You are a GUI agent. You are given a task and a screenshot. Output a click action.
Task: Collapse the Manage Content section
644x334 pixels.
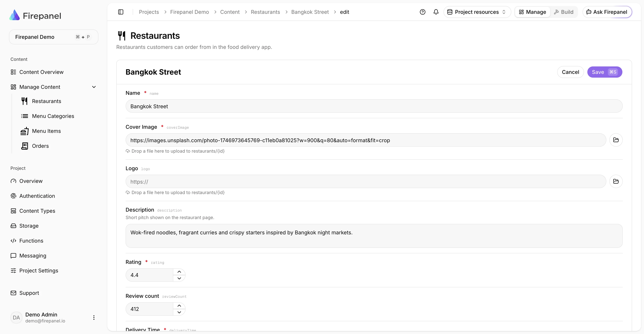click(94, 87)
